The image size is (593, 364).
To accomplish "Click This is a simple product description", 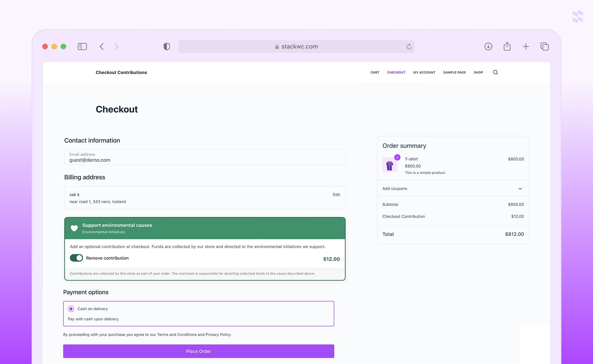I will click(425, 173).
